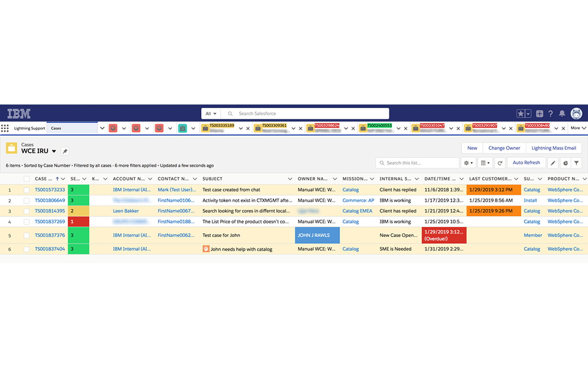Image resolution: width=588 pixels, height=368 pixels.
Task: Select the checkbox for case TS001573233
Action: (x=27, y=190)
